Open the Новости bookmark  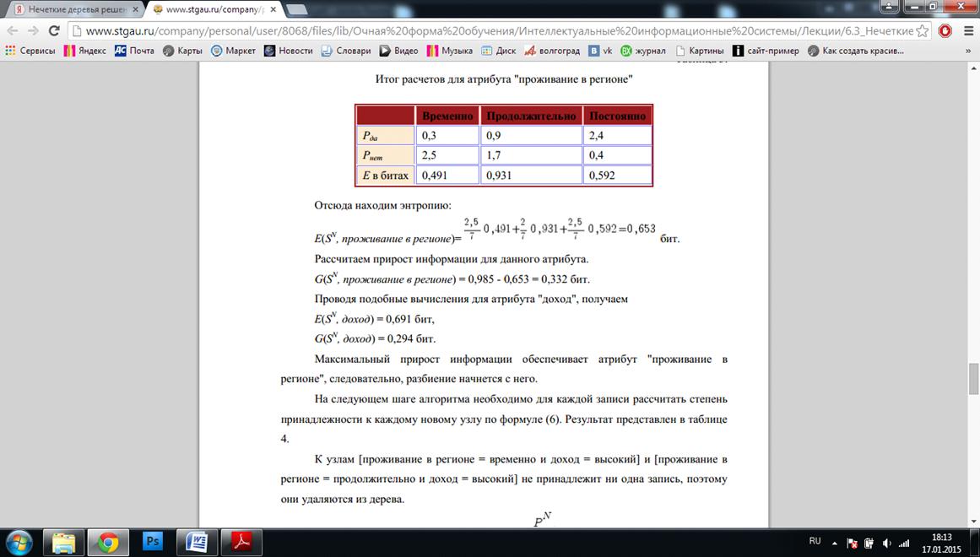pos(288,51)
